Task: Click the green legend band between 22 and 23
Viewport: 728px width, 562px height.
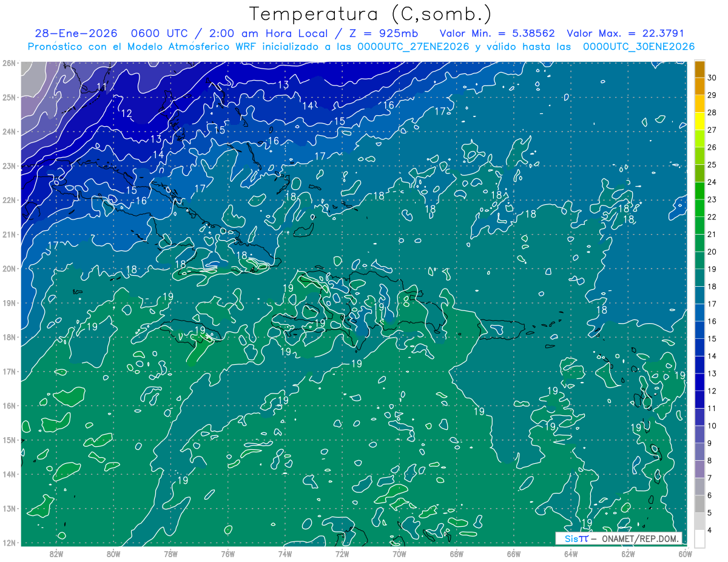Action: pos(699,209)
